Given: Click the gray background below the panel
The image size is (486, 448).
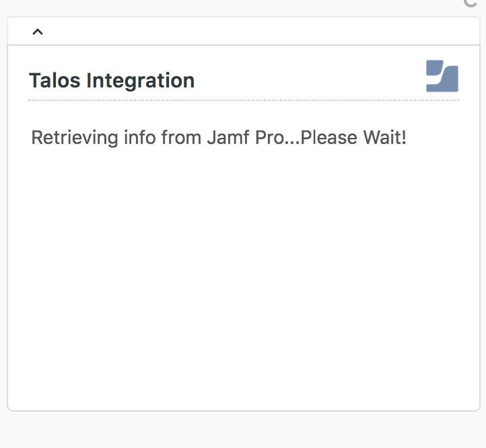Looking at the screenshot, I should tap(243, 430).
